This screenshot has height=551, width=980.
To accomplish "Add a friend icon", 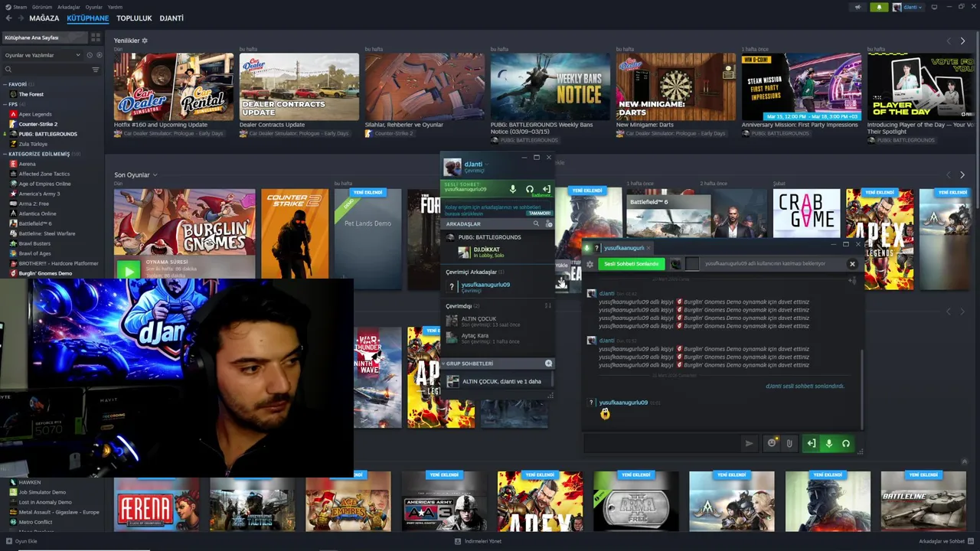I will click(x=548, y=224).
